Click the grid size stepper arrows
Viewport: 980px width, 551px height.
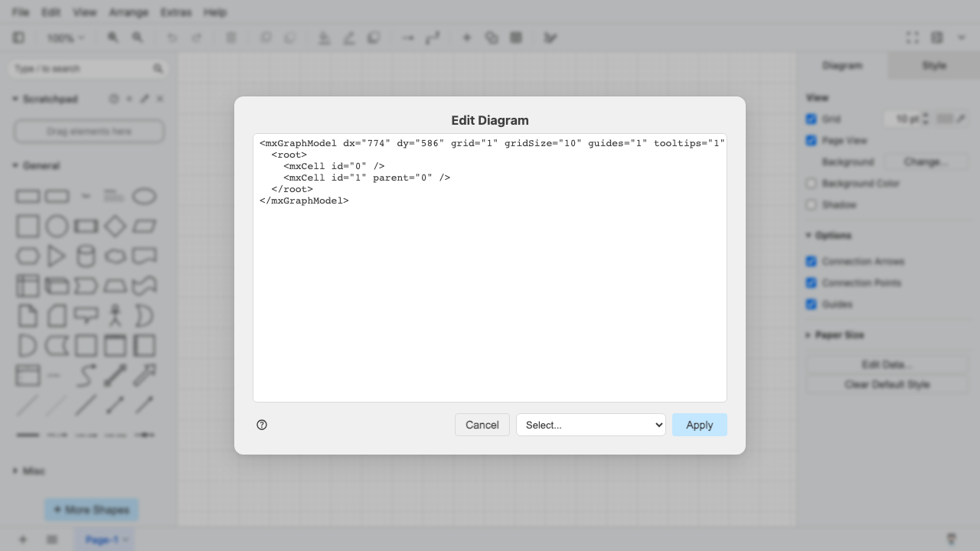(926, 119)
